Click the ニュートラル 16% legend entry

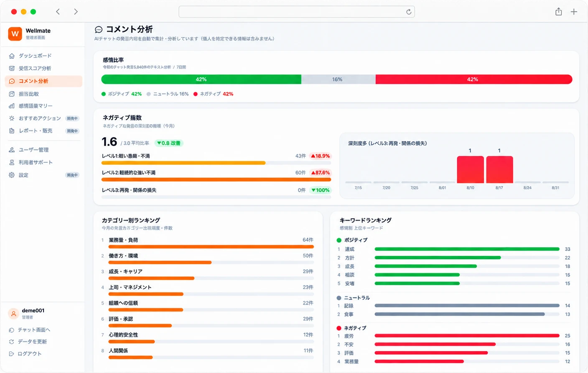[168, 94]
